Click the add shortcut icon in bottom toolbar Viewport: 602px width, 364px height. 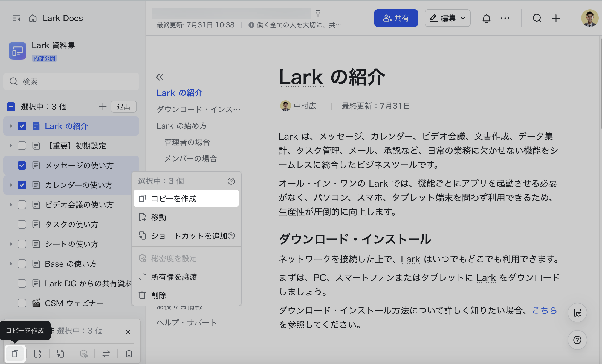pyautogui.click(x=60, y=354)
